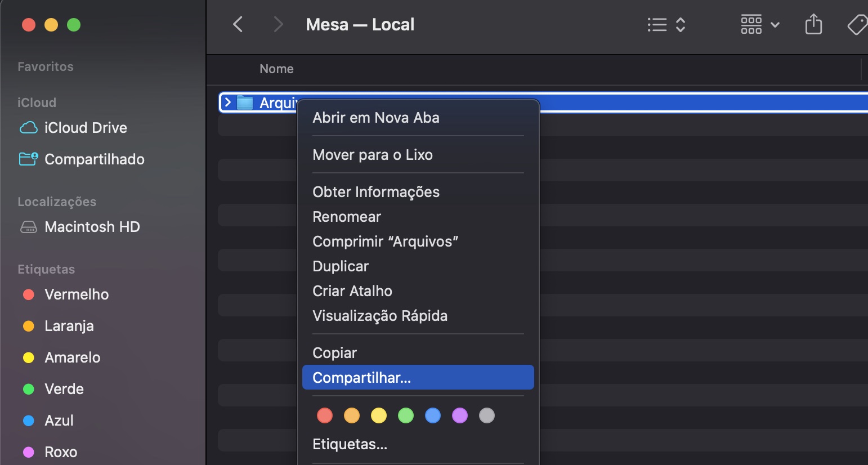Image resolution: width=868 pixels, height=465 pixels.
Task: Click the back navigation arrow
Action: (238, 24)
